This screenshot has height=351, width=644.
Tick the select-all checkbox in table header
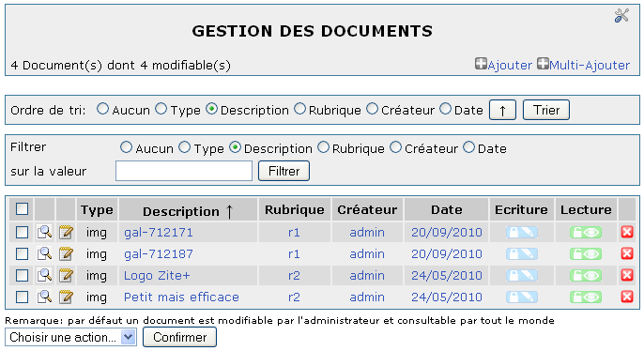point(22,209)
